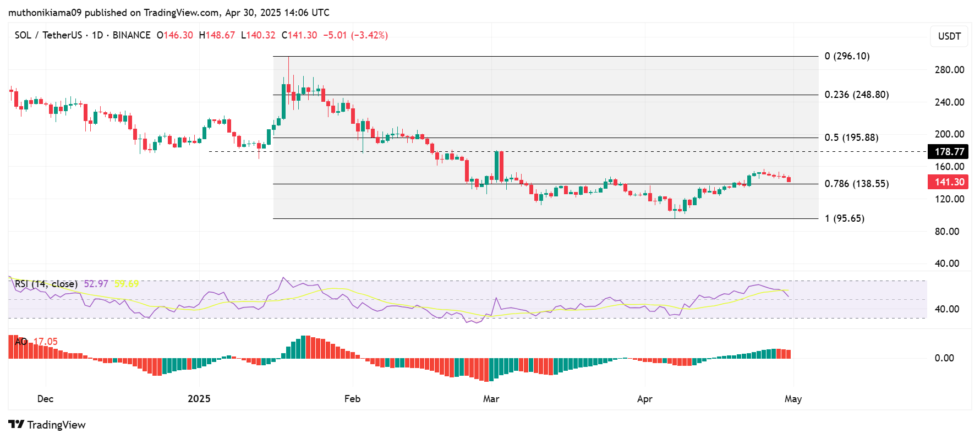The height and width of the screenshot is (439, 980).
Task: Click the SOL / TetherUS symbol title
Action: click(x=48, y=35)
